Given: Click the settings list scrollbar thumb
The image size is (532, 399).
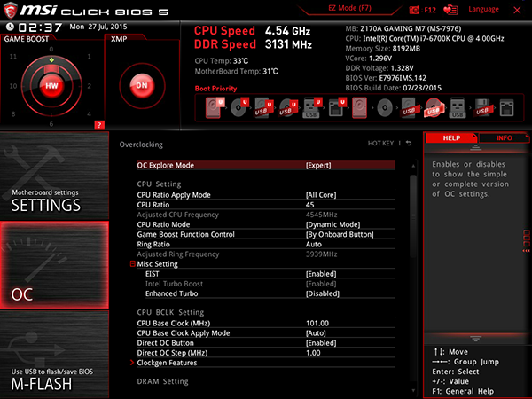Looking at the screenshot, I should (x=413, y=215).
